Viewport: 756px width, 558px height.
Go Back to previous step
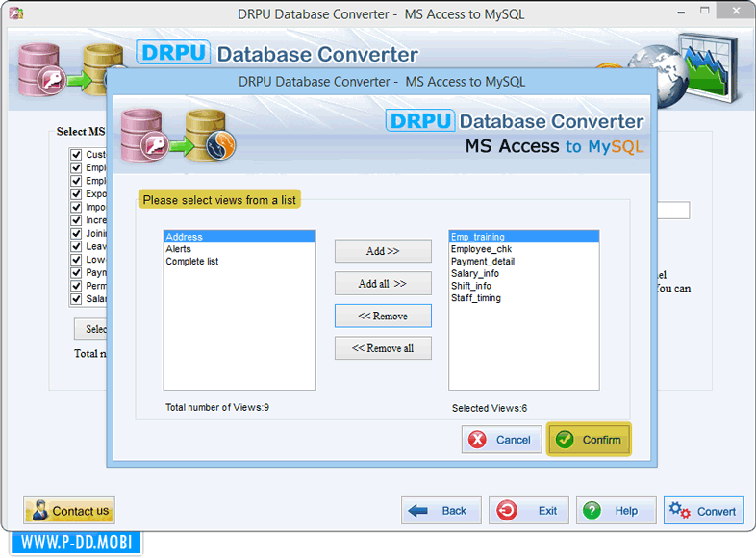pos(441,510)
